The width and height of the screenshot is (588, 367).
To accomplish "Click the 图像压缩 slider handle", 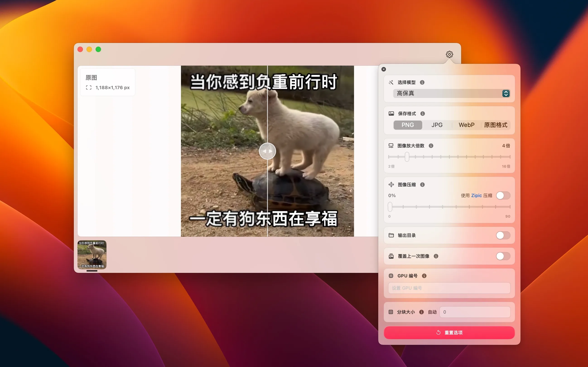I will (390, 207).
